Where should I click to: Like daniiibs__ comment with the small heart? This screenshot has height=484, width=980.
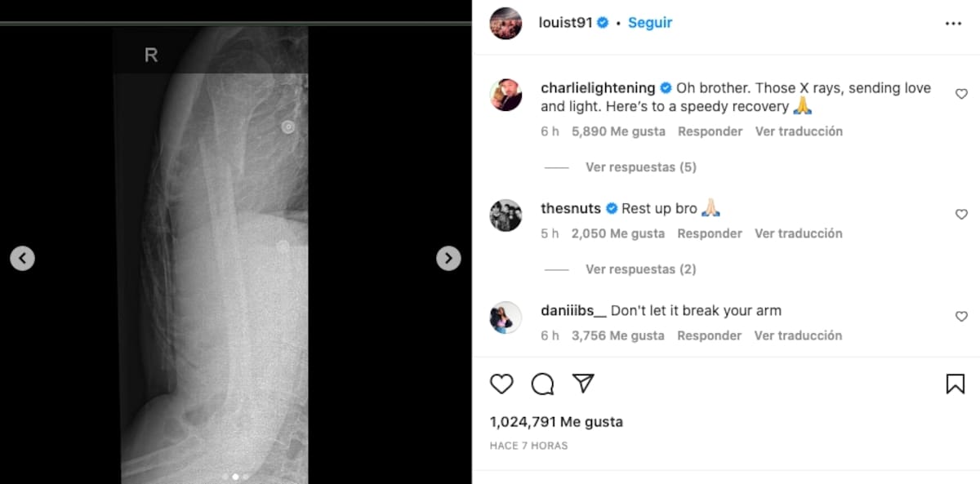click(961, 316)
